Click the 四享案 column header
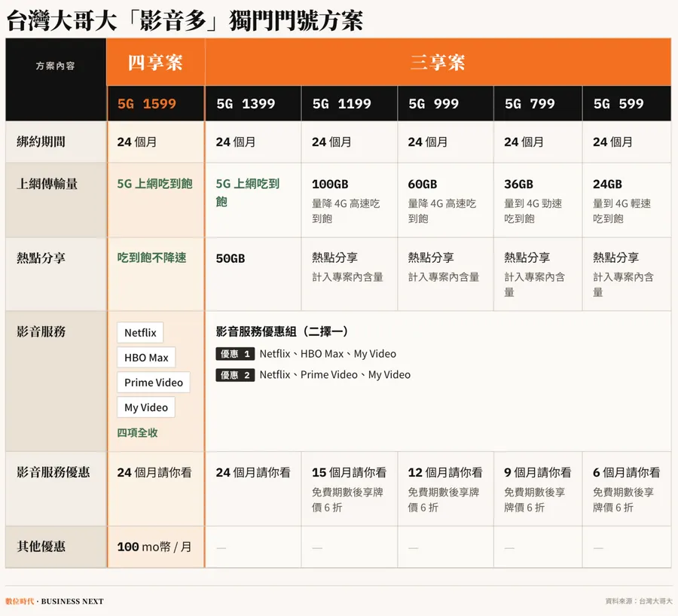This screenshot has width=678, height=616. coord(155,63)
